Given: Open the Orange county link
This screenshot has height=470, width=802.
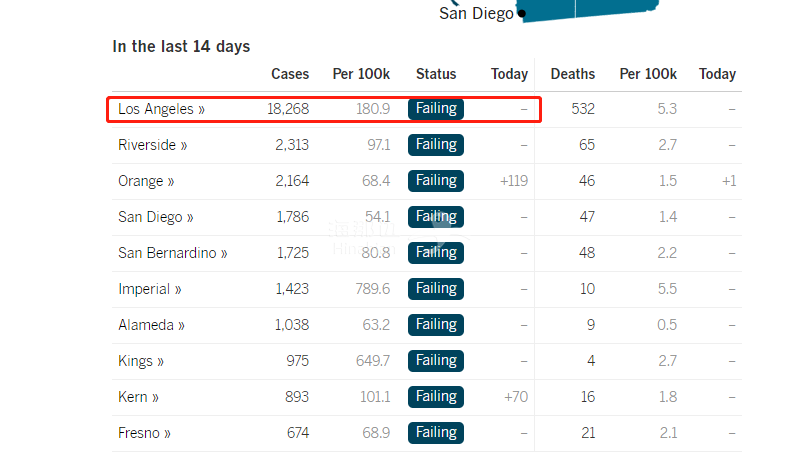Looking at the screenshot, I should (x=146, y=181).
